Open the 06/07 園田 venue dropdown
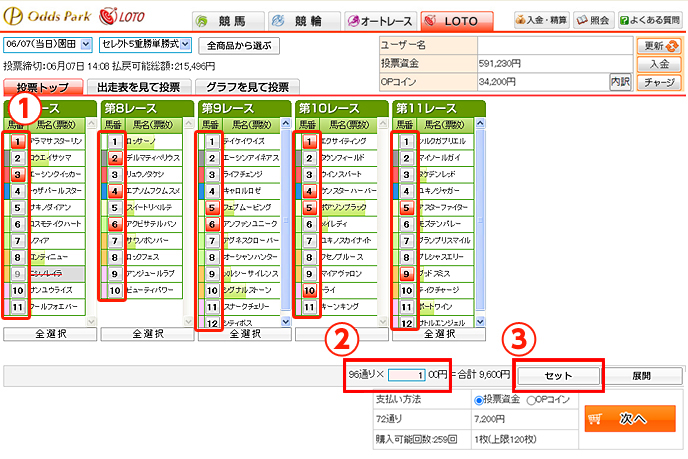This screenshot has height=459, width=688. click(48, 45)
